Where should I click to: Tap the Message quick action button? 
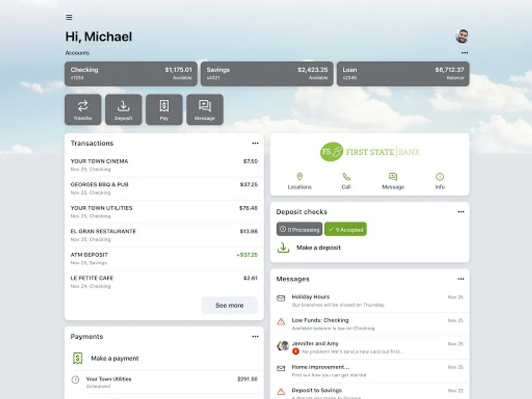point(205,110)
